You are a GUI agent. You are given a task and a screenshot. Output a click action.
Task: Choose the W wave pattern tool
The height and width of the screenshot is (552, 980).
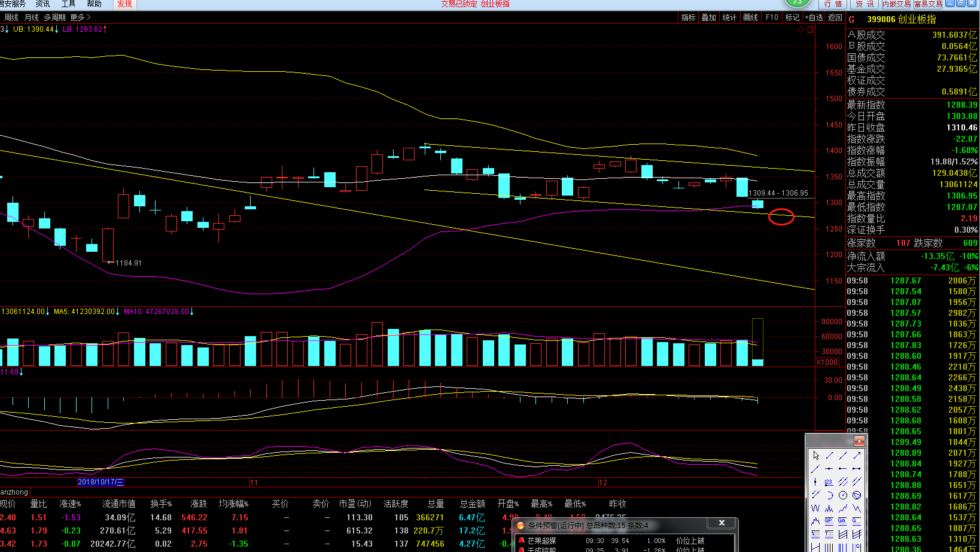[x=815, y=508]
